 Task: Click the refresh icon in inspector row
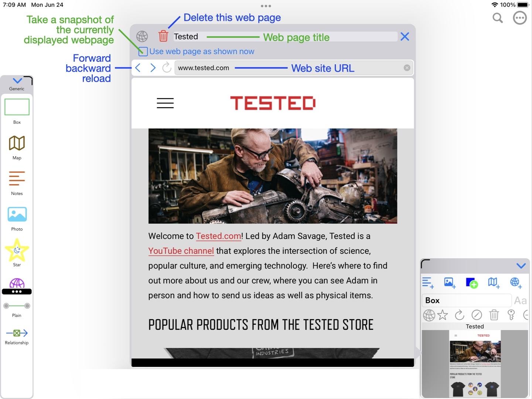pyautogui.click(x=460, y=315)
